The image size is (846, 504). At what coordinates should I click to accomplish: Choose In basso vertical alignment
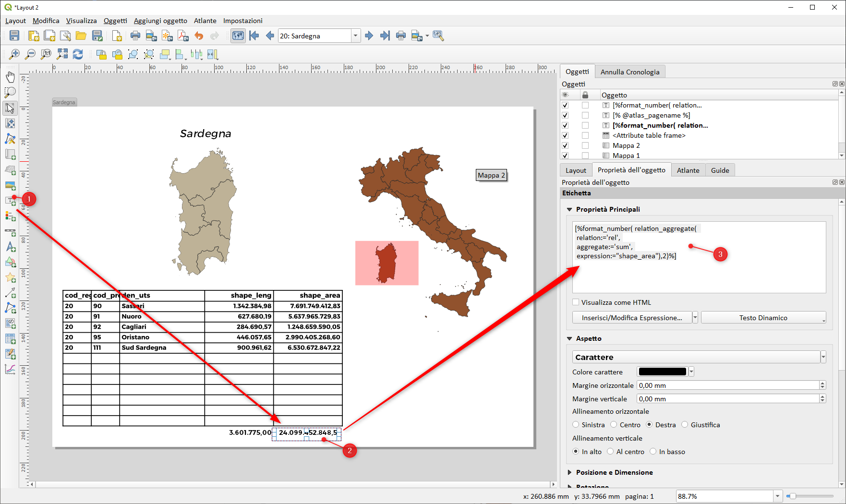click(x=653, y=452)
